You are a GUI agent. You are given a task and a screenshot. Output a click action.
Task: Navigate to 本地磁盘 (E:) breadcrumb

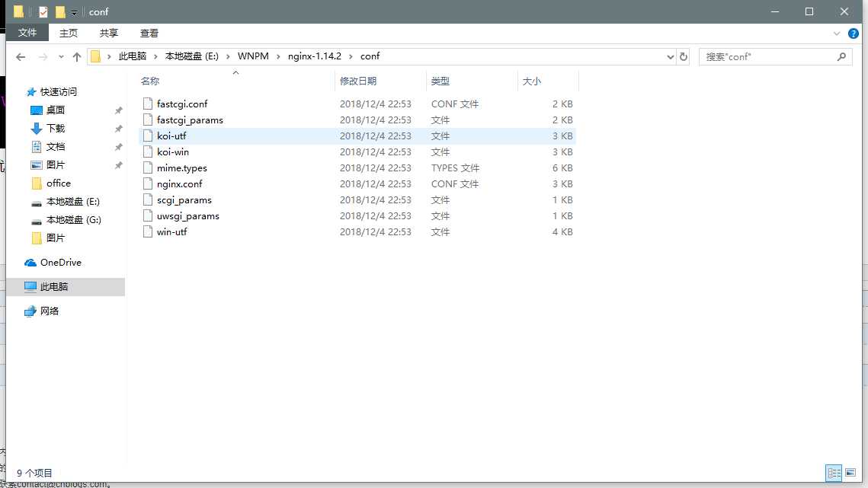pos(191,56)
